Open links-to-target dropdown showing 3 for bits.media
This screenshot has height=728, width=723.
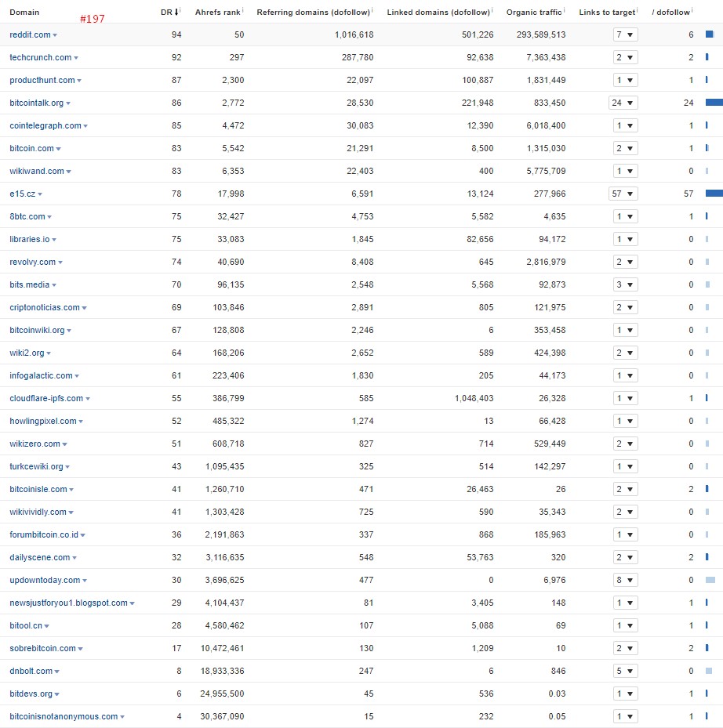pos(626,285)
